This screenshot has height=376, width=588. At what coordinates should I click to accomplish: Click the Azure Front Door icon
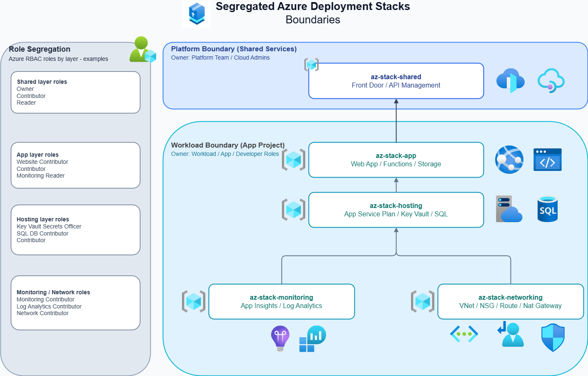tap(510, 80)
